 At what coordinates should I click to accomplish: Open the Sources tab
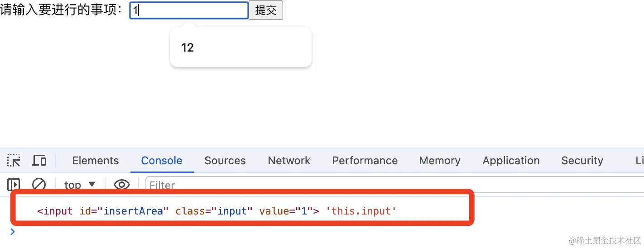point(225,161)
